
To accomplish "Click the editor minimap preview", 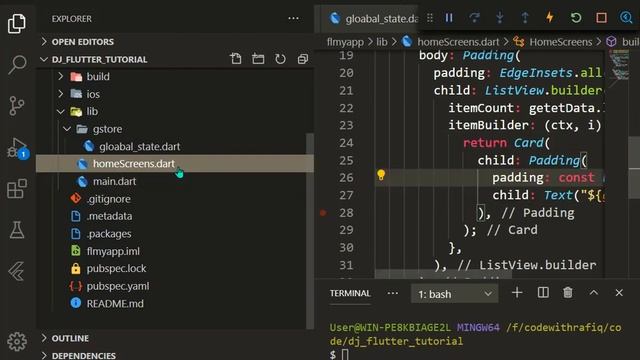I will click(x=620, y=65).
